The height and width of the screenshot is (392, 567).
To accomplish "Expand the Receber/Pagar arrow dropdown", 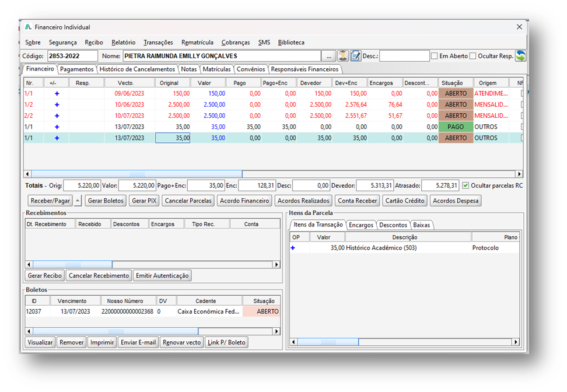I will (x=78, y=201).
